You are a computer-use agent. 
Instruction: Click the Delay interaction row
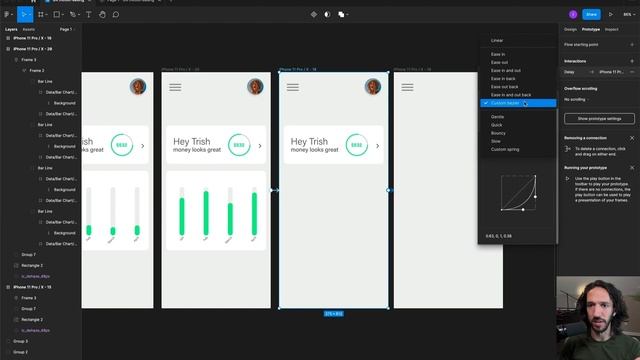click(599, 72)
